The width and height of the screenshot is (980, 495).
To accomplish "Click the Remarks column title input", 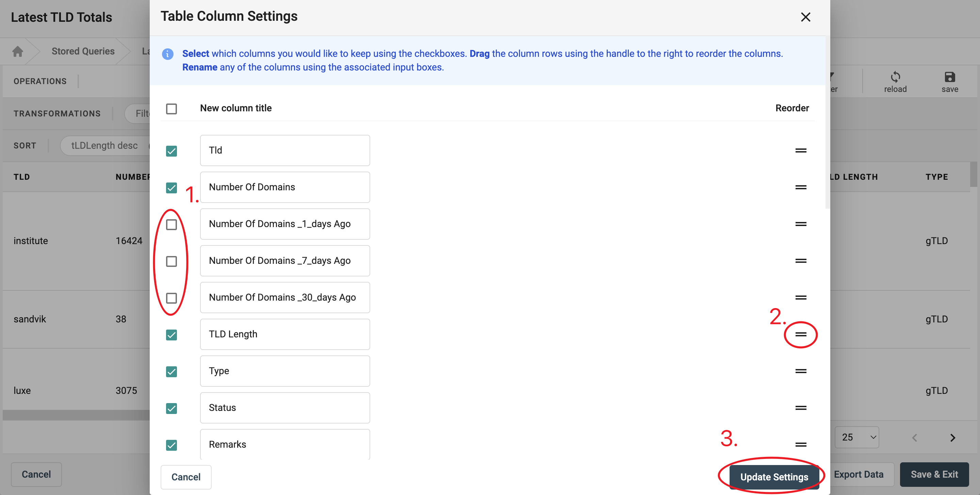I will click(284, 444).
